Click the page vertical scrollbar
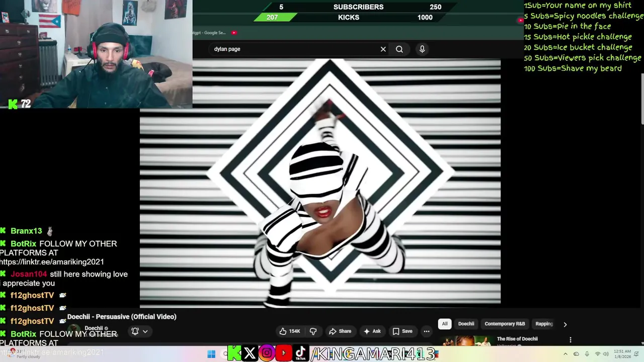Image resolution: width=644 pixels, height=362 pixels. point(641,98)
